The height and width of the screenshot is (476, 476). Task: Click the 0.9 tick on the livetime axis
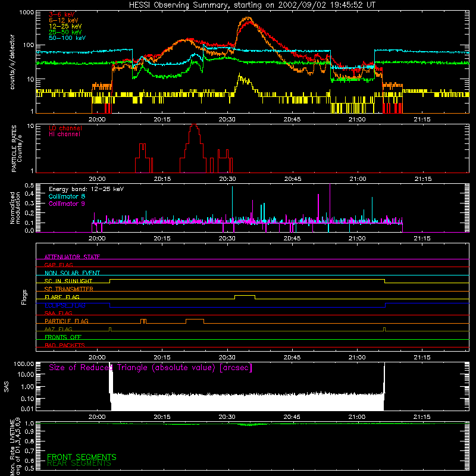pyautogui.click(x=29, y=431)
